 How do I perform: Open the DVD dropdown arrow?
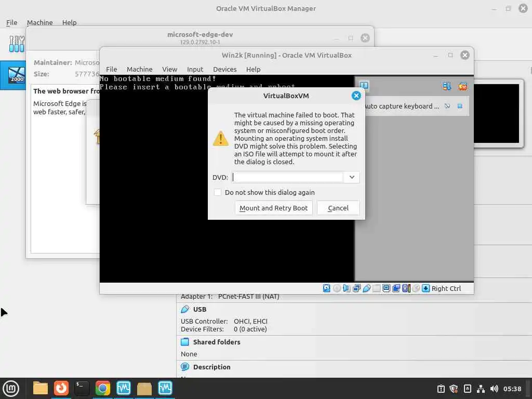click(352, 177)
